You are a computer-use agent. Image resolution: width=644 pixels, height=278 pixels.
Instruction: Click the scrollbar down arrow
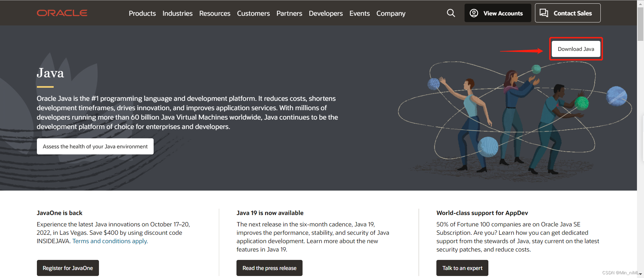pyautogui.click(x=640, y=274)
